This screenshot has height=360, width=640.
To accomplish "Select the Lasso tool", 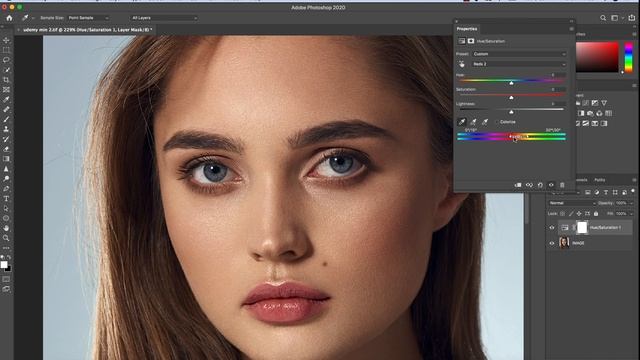I will click(6, 60).
